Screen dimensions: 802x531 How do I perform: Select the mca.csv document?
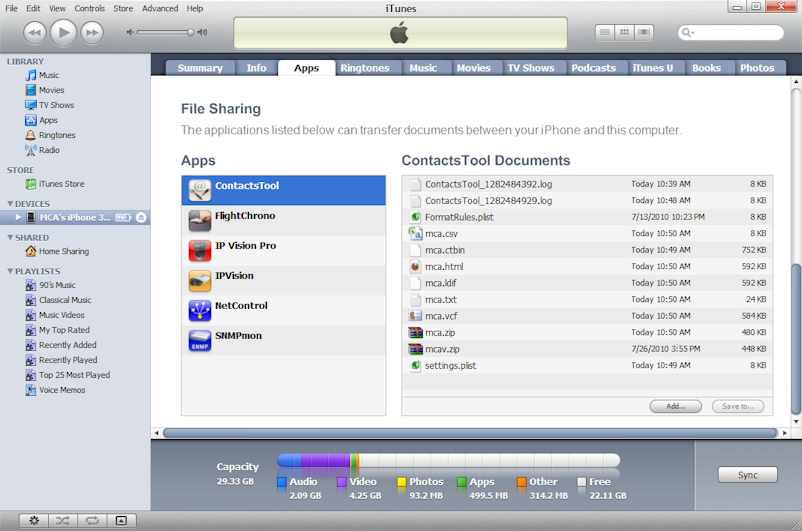pos(587,234)
